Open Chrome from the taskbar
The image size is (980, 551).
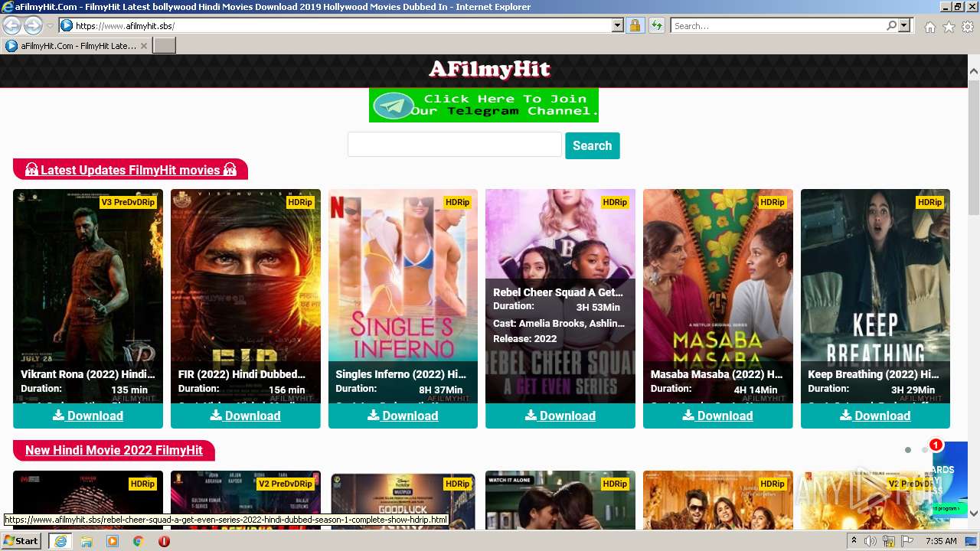pos(139,541)
